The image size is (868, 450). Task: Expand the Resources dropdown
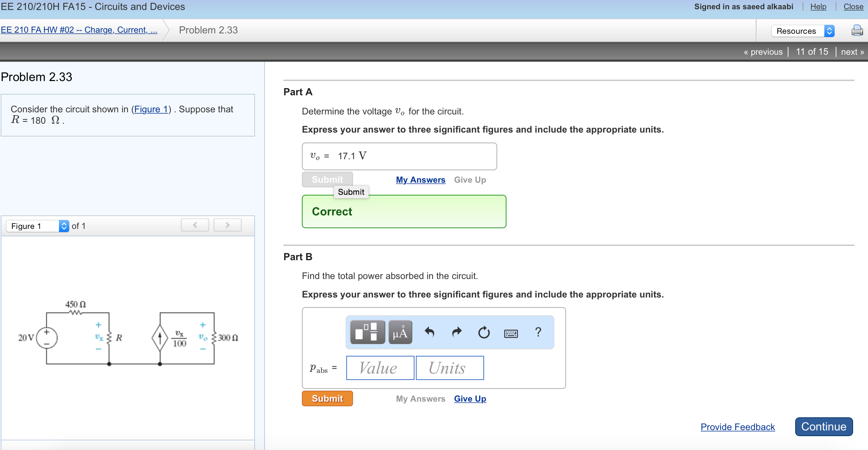[x=803, y=31]
